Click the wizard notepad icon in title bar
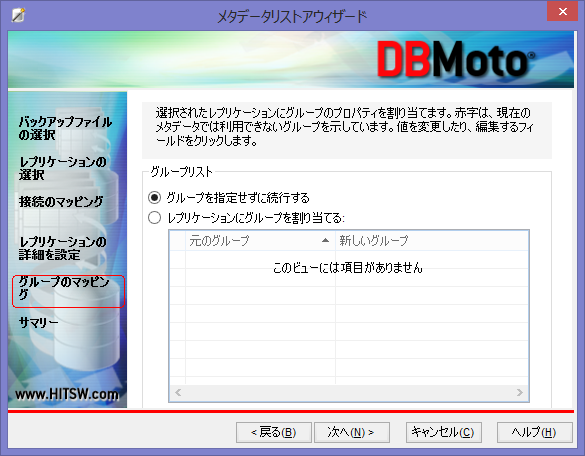 pos(18,15)
